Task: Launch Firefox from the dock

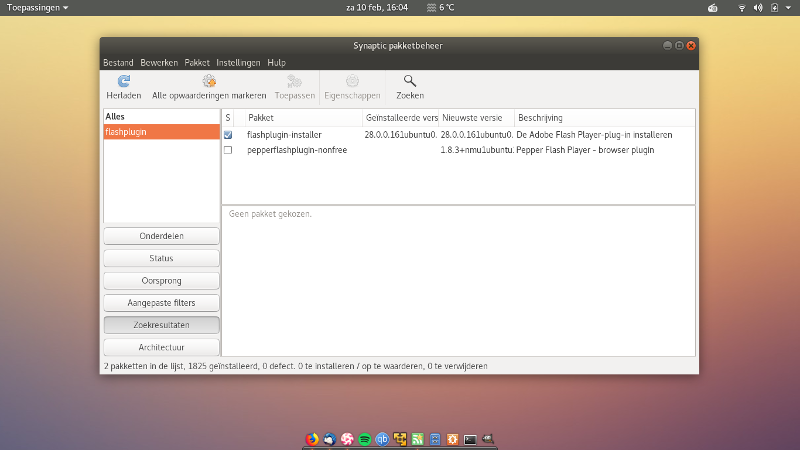Action: pyautogui.click(x=311, y=438)
